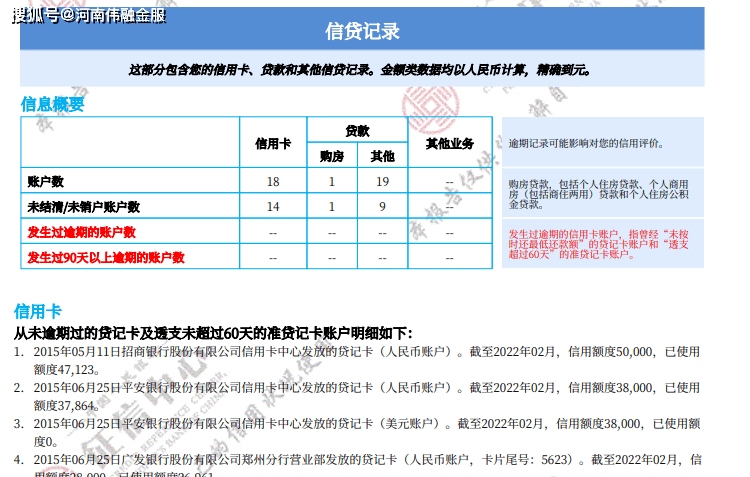Click the 招商银行 credit card entry
This screenshot has width=750, height=477.
[x=357, y=360]
